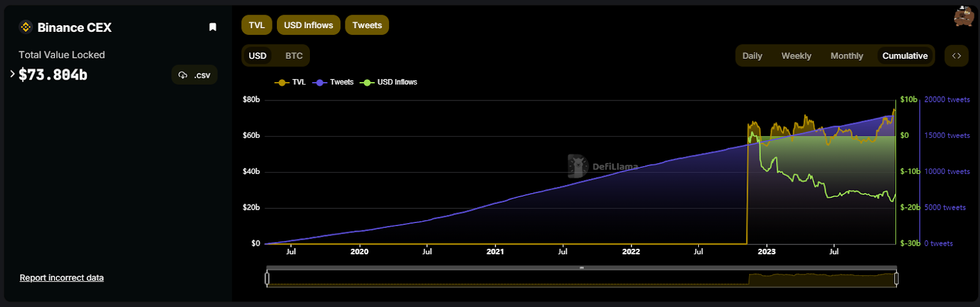Image resolution: width=980 pixels, height=307 pixels.
Task: Switch to the Monthly view
Action: (846, 56)
